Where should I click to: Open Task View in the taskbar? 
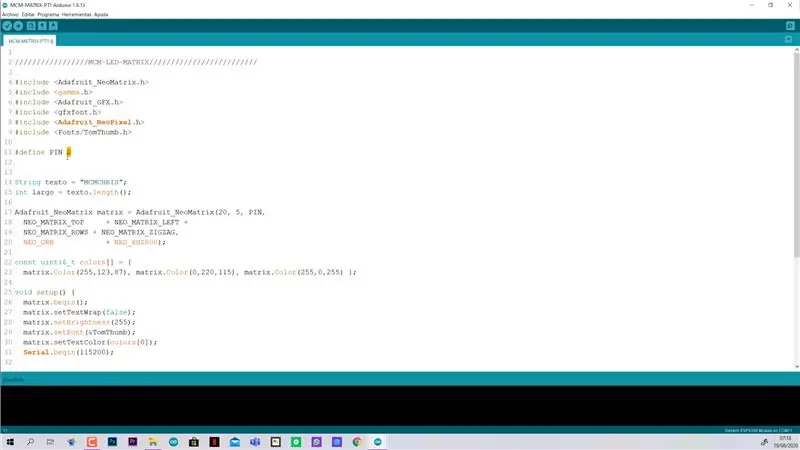click(x=50, y=442)
